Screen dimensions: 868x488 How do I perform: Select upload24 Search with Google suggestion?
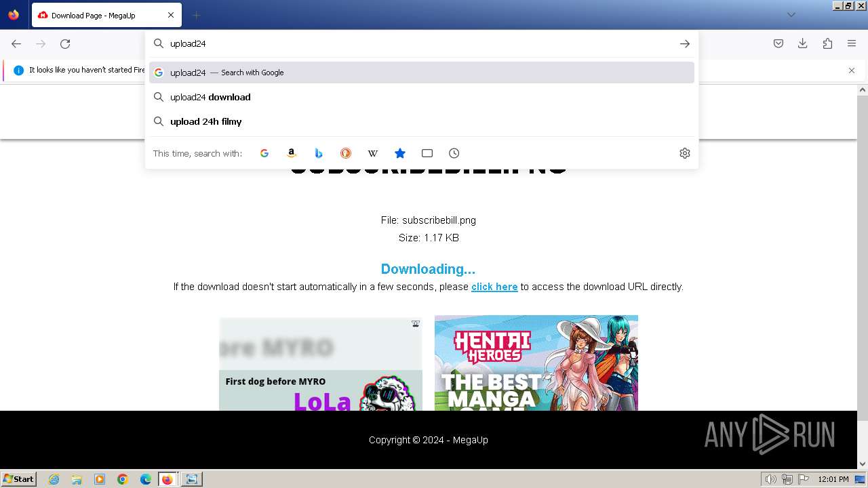coord(422,73)
